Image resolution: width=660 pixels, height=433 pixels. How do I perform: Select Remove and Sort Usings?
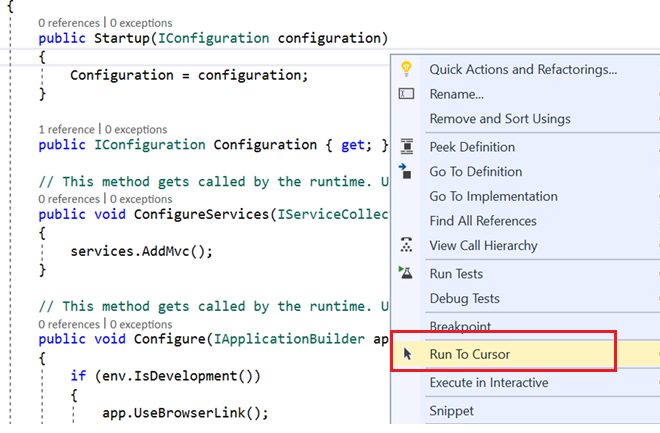499,118
